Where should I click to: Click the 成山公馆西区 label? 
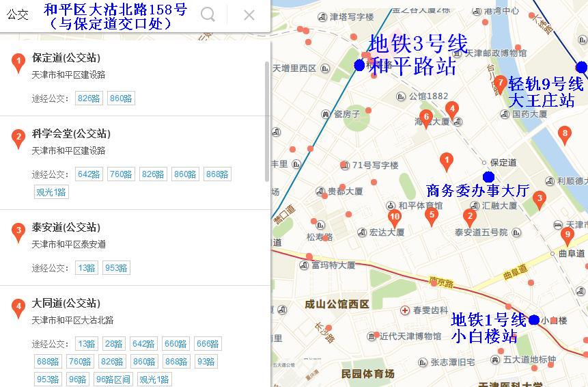[337, 304]
